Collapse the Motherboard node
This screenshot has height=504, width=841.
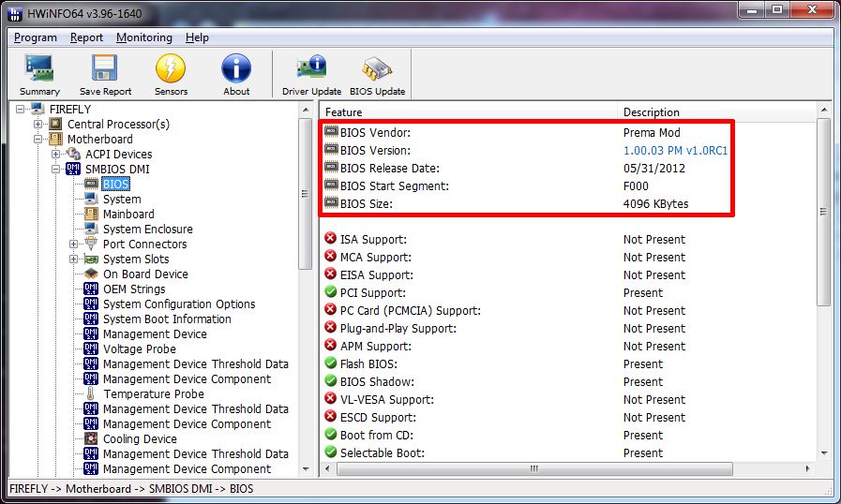(38, 139)
